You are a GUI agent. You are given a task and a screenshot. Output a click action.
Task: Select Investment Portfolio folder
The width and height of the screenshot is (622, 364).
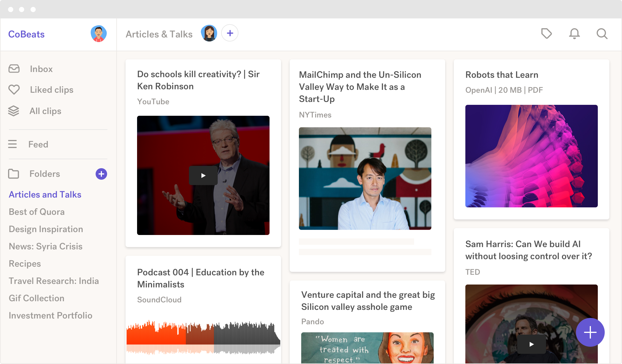tap(50, 316)
